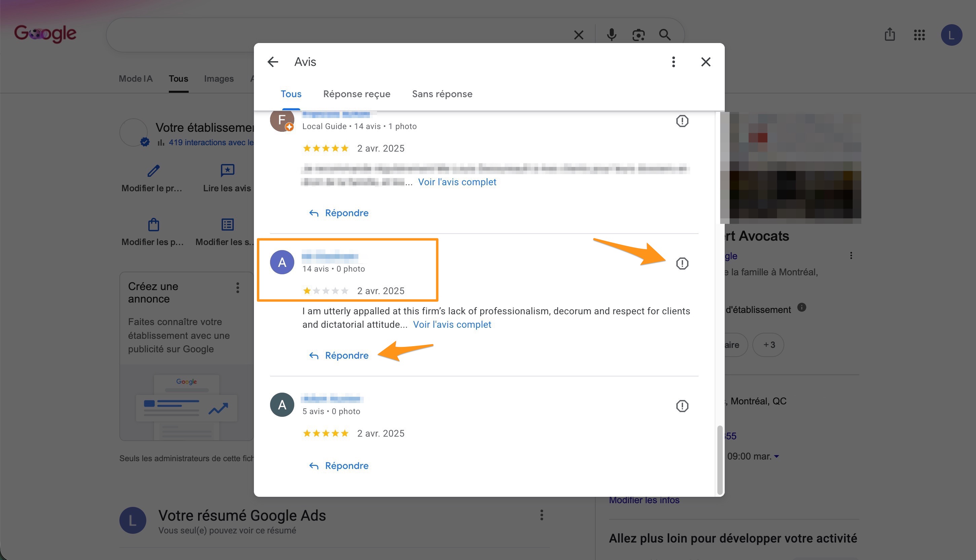
Task: Select the Tous tab in Avis dialog
Action: [291, 94]
